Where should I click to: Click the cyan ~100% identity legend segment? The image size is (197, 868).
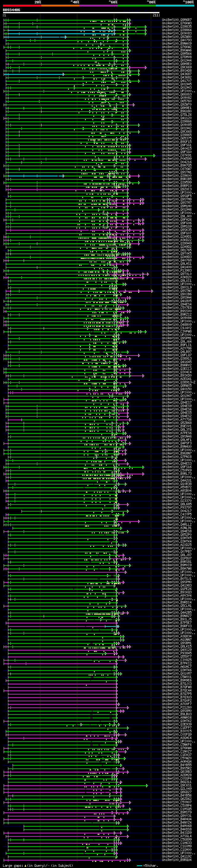click(175, 6)
